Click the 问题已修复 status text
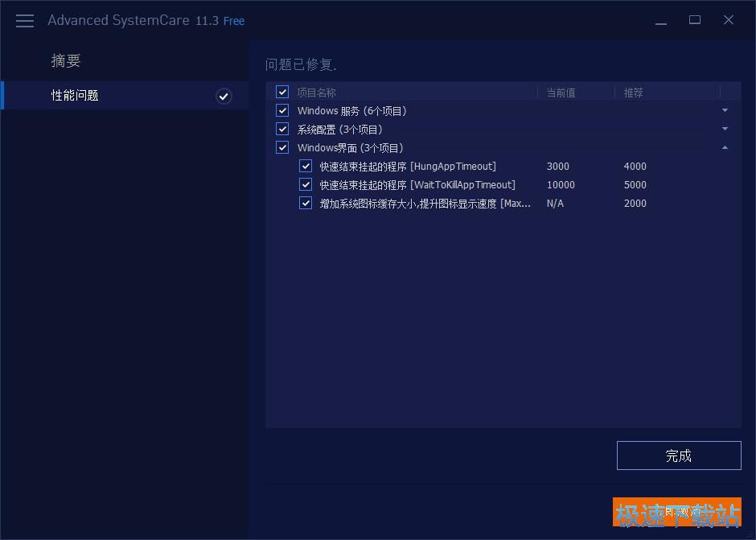The height and width of the screenshot is (540, 756). 301,64
